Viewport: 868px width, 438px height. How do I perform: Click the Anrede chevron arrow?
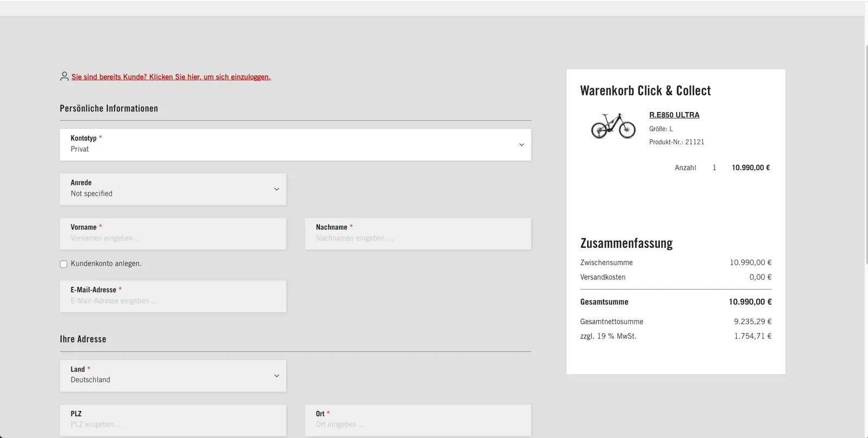pyautogui.click(x=277, y=189)
